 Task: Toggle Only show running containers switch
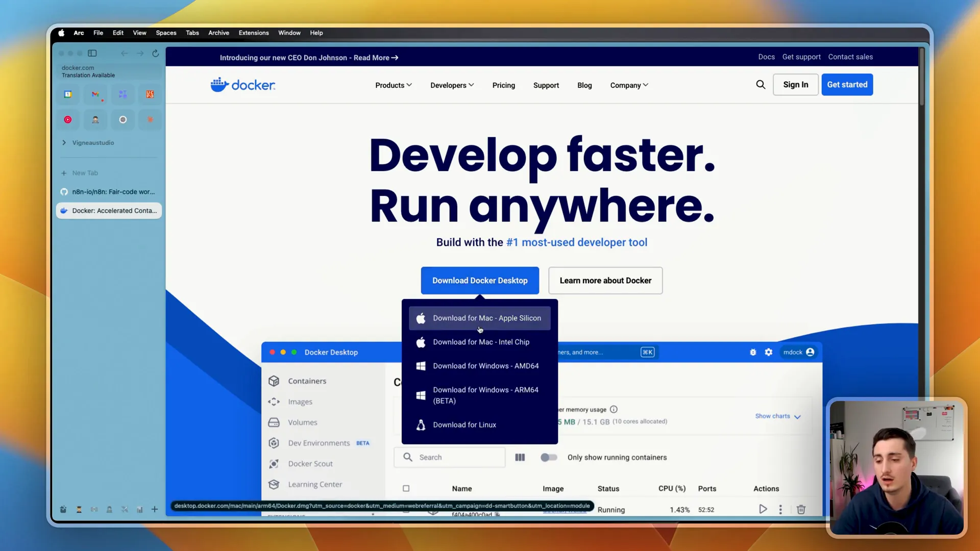549,458
